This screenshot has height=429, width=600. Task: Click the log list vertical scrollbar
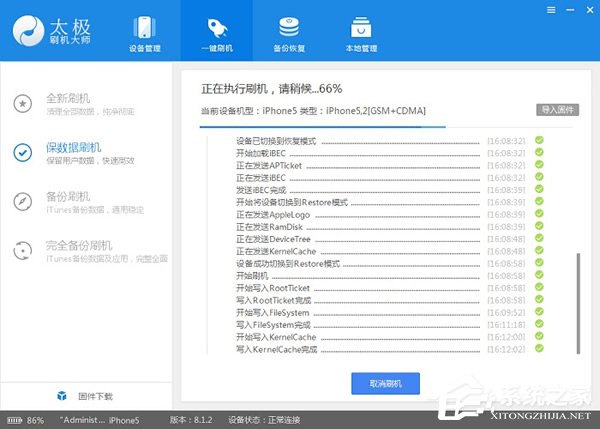pyautogui.click(x=576, y=300)
